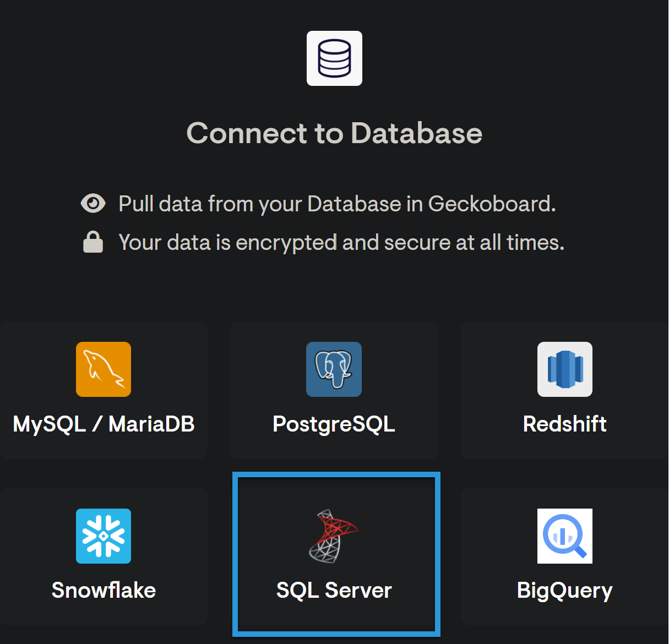669x644 pixels.
Task: Click the encryption assurance message text
Action: pyautogui.click(x=341, y=242)
